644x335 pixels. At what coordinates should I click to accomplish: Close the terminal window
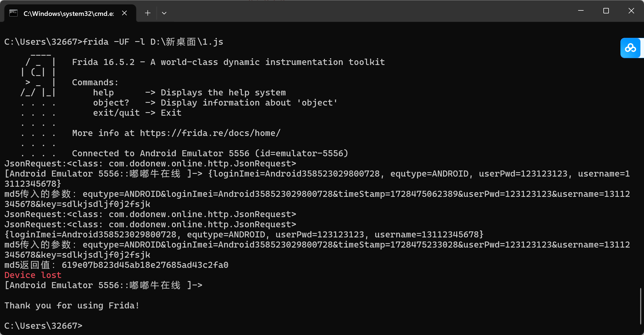click(631, 11)
